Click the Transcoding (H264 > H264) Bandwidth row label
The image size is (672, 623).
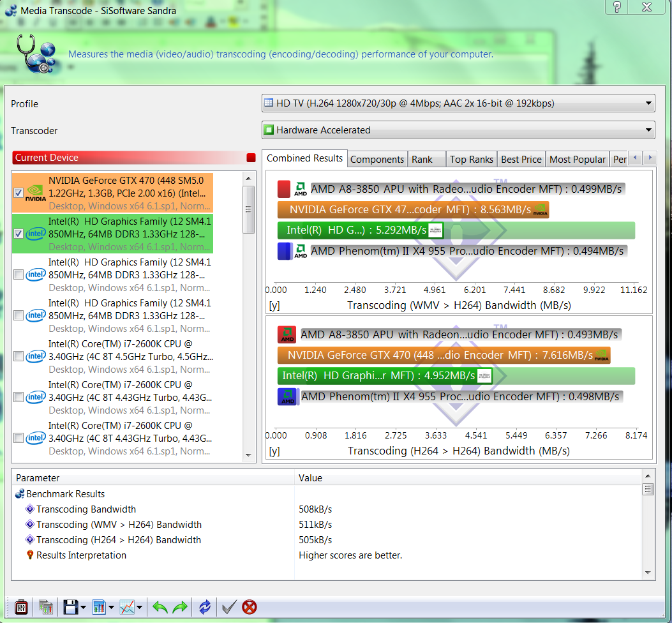[x=119, y=540]
